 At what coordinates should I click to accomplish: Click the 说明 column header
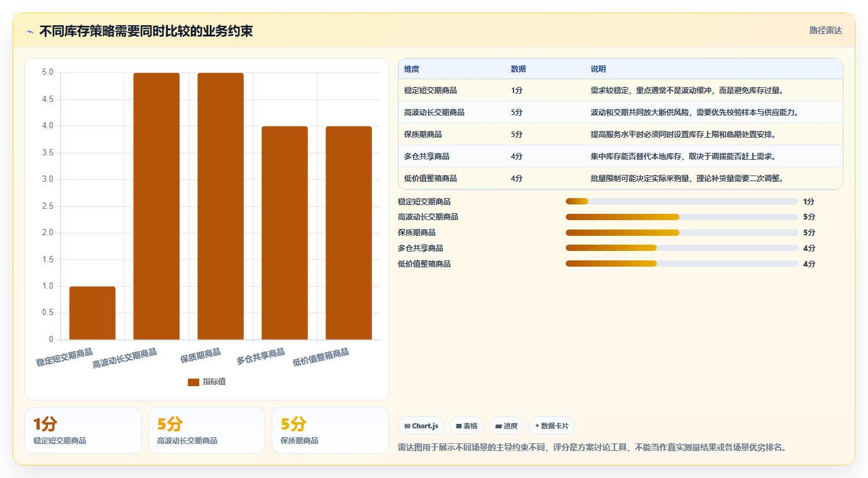598,69
